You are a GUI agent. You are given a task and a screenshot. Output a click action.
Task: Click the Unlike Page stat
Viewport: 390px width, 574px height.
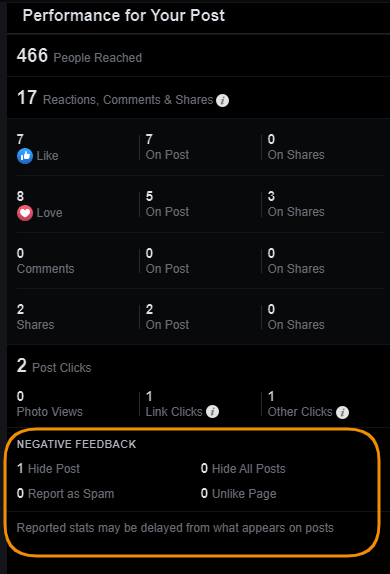[238, 493]
